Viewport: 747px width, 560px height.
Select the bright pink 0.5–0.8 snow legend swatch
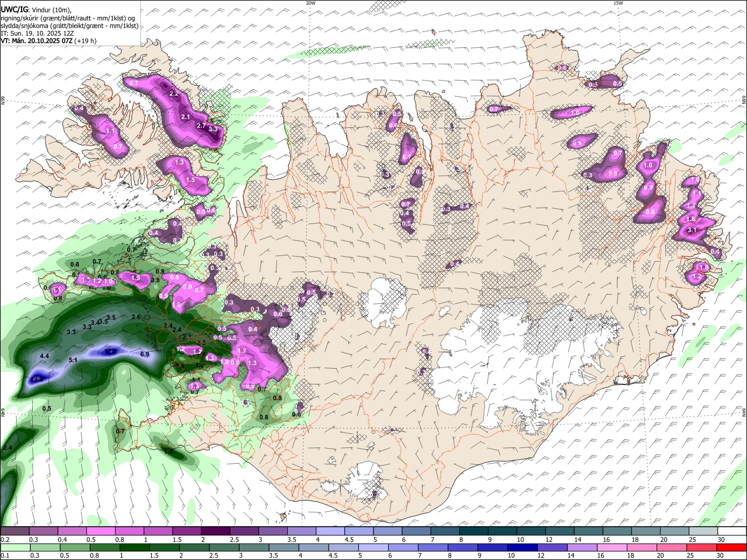click(100, 531)
